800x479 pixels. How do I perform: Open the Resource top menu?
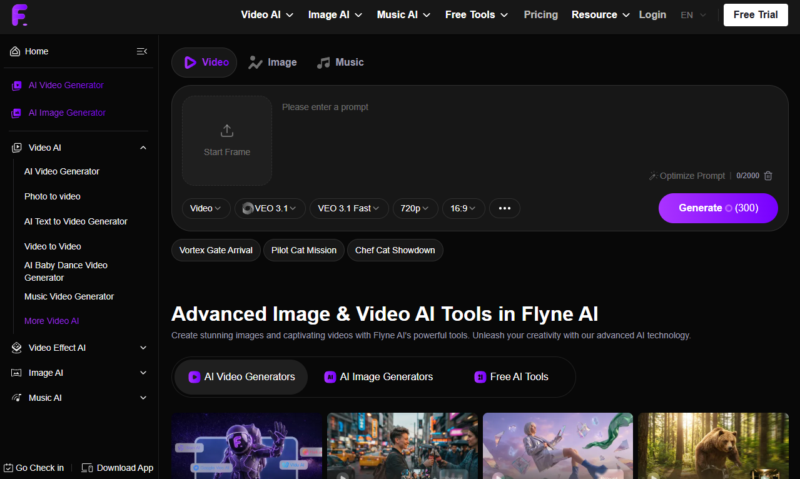click(600, 15)
